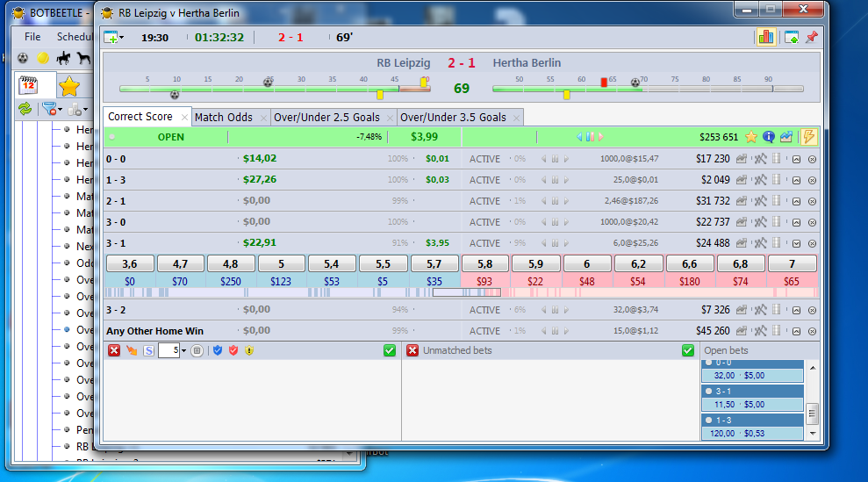Expand the Any Other Home Win row

click(x=796, y=331)
